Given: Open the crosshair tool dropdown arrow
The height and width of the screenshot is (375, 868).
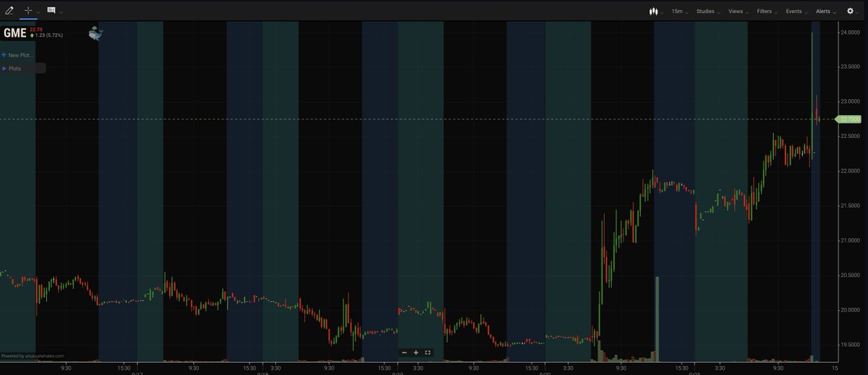Looking at the screenshot, I should tap(38, 12).
